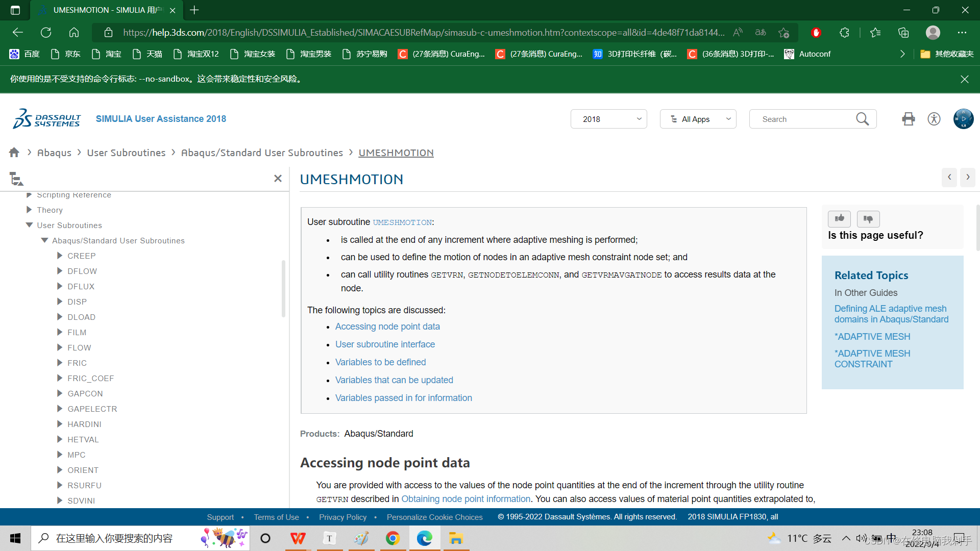This screenshot has width=980, height=551.
Task: Open the version 2018 dropdown
Action: [609, 119]
